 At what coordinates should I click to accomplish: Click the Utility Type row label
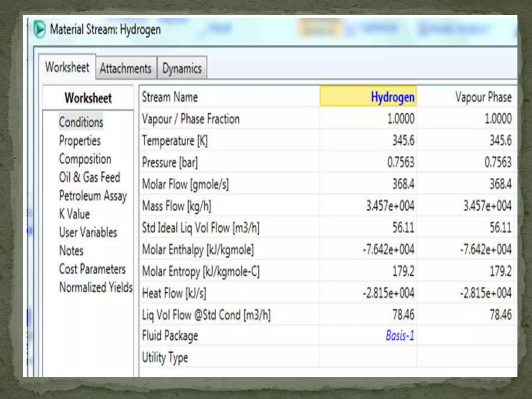click(x=165, y=357)
